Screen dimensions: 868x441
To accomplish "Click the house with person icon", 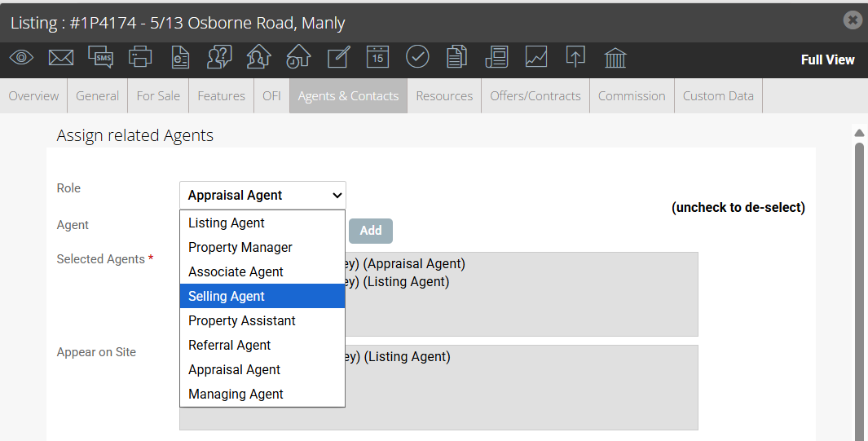I will 258,57.
